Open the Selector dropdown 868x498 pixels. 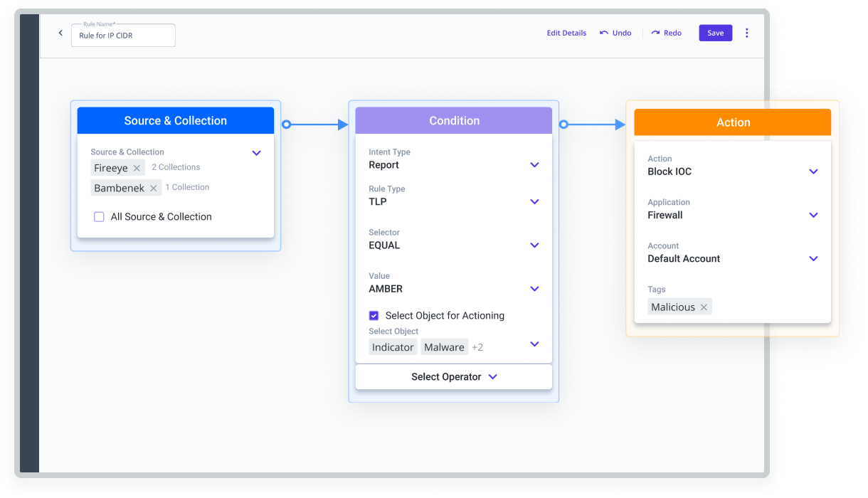point(535,245)
